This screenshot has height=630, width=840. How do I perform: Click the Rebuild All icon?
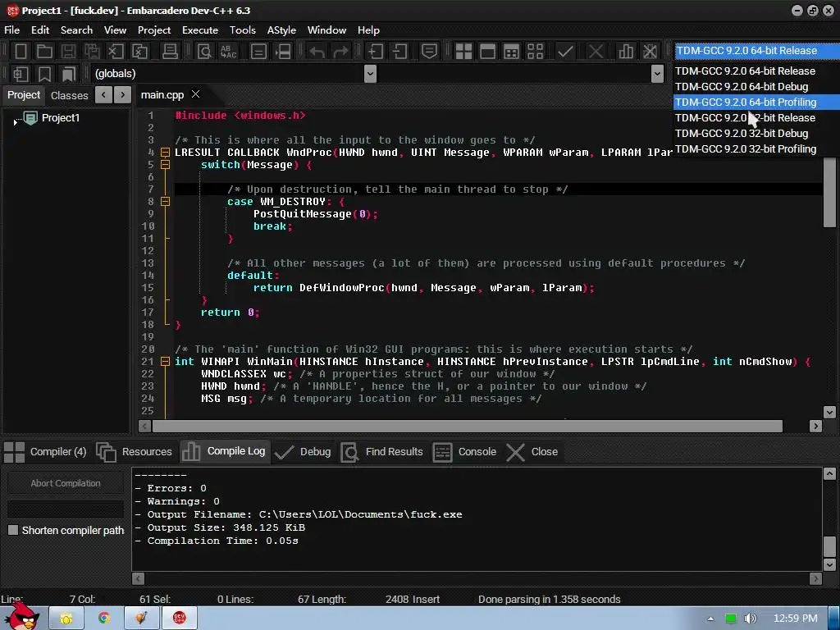point(535,52)
